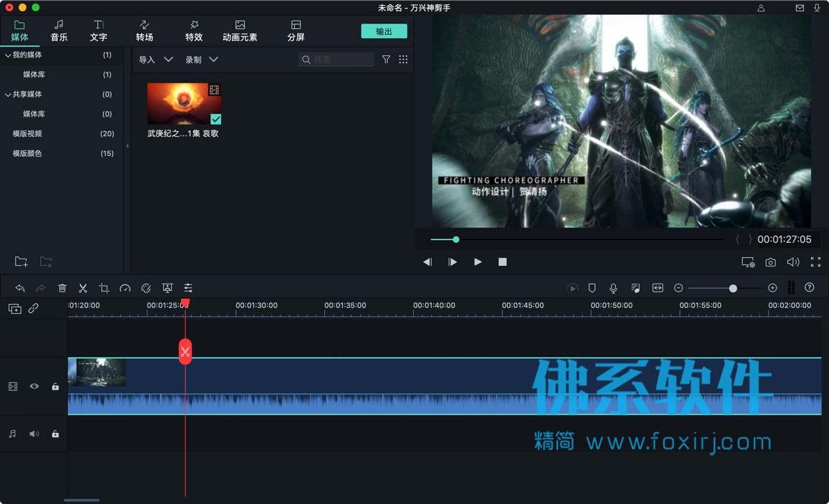The image size is (829, 504).
Task: Click the red scissors playhead split button
Action: [185, 351]
